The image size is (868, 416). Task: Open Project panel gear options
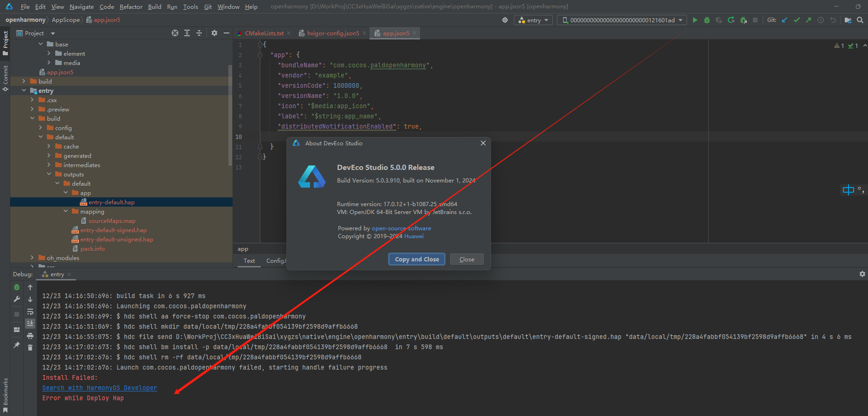tap(214, 33)
